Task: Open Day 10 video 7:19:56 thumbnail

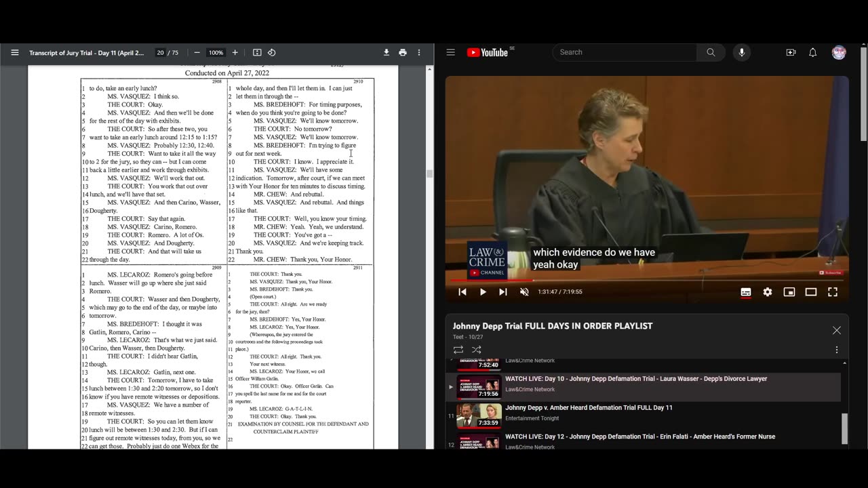Action: tap(479, 386)
